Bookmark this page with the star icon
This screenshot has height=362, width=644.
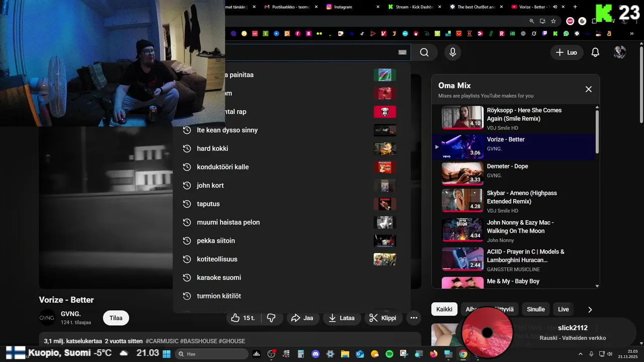point(553,21)
